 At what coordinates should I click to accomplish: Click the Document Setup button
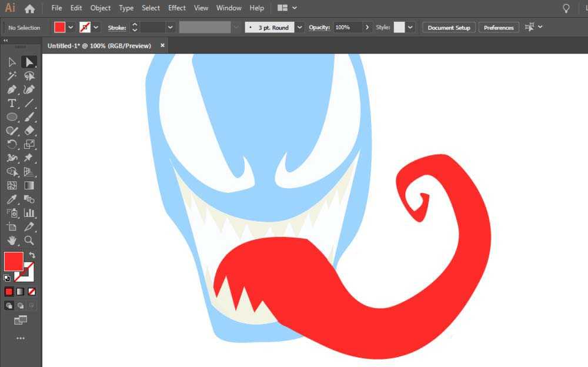(449, 28)
